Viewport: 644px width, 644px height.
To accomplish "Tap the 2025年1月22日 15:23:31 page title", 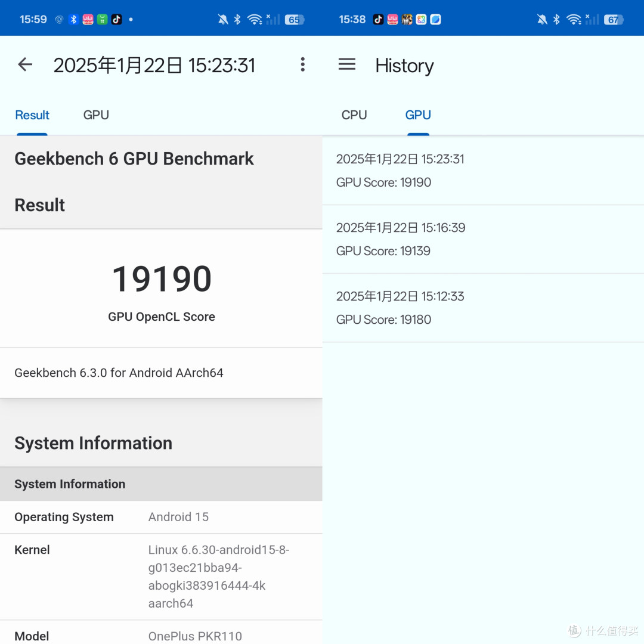I will point(154,66).
